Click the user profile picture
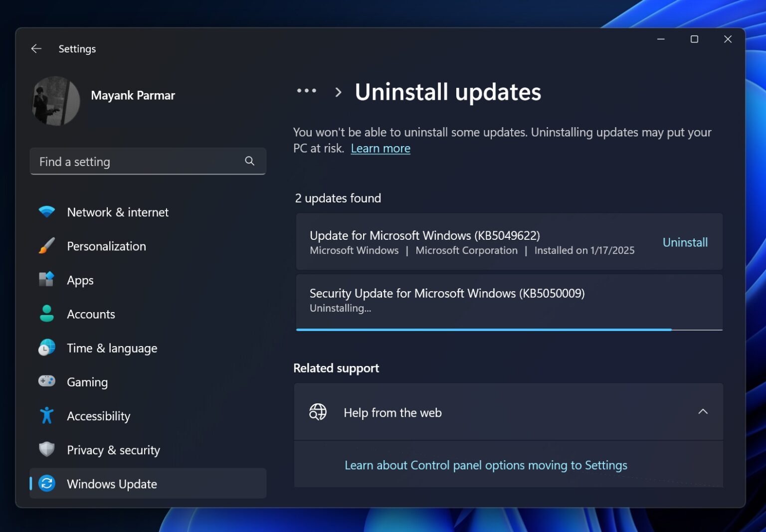This screenshot has height=532, width=766. click(x=56, y=101)
